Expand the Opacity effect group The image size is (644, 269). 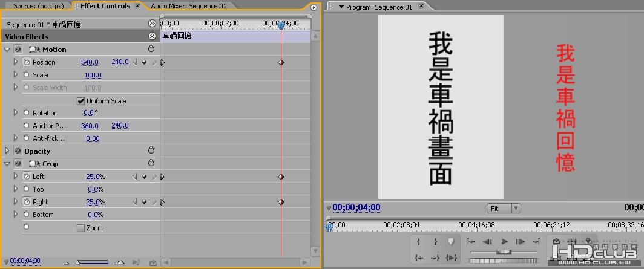(x=7, y=151)
